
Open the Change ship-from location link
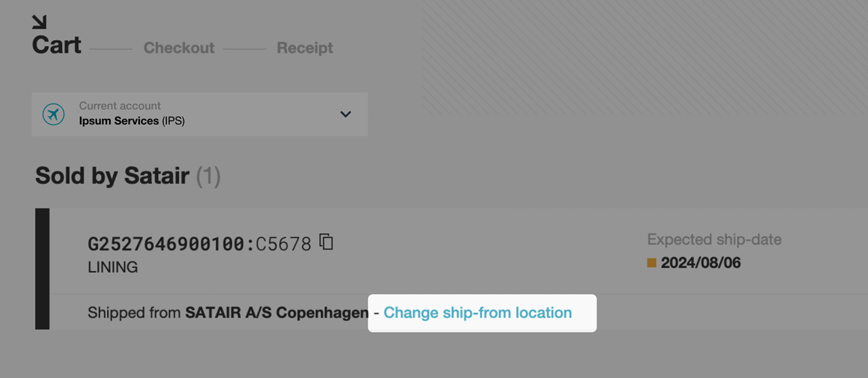point(477,313)
